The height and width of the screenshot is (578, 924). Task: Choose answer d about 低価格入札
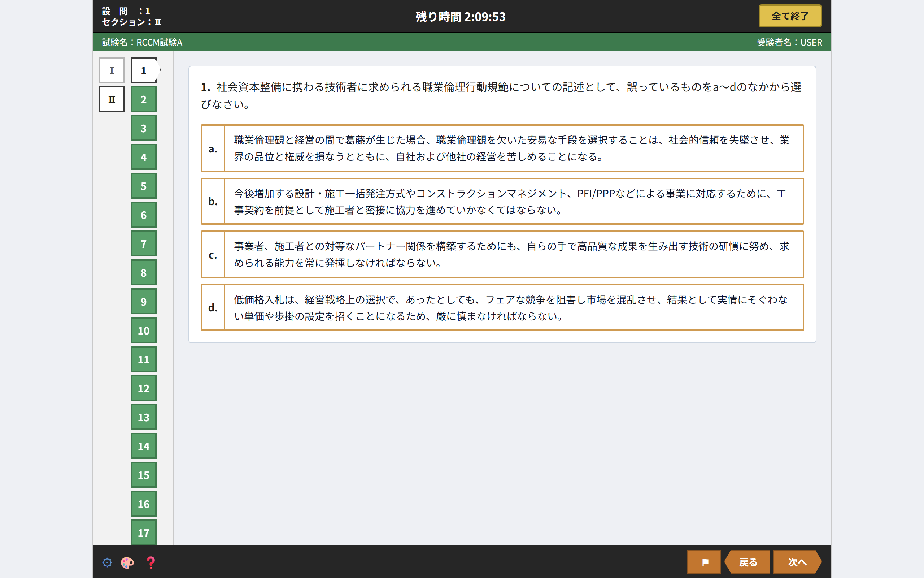502,308
